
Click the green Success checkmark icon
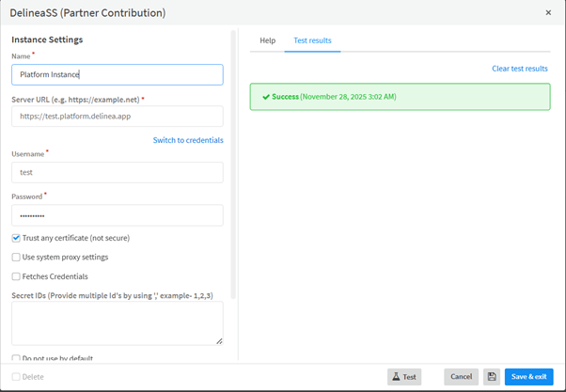[266, 97]
